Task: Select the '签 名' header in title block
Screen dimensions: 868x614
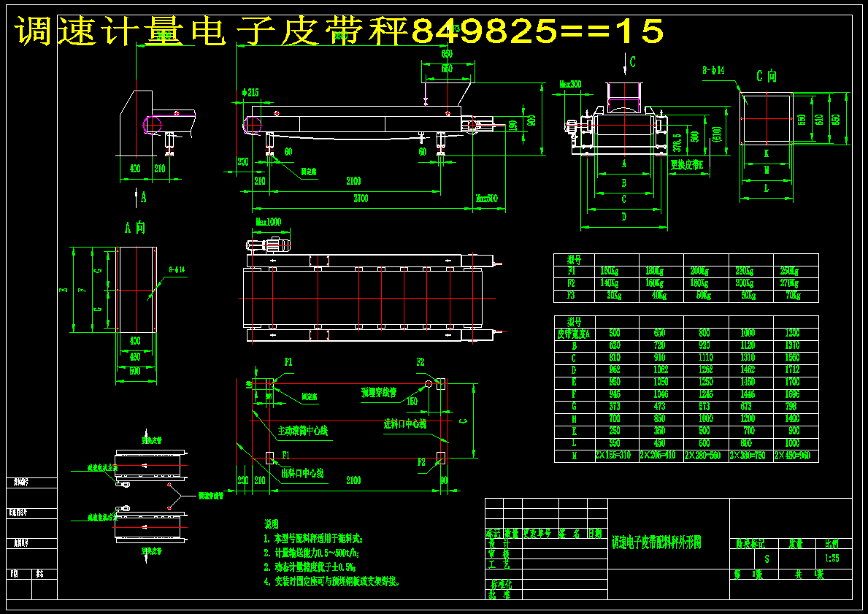Action: point(569,534)
